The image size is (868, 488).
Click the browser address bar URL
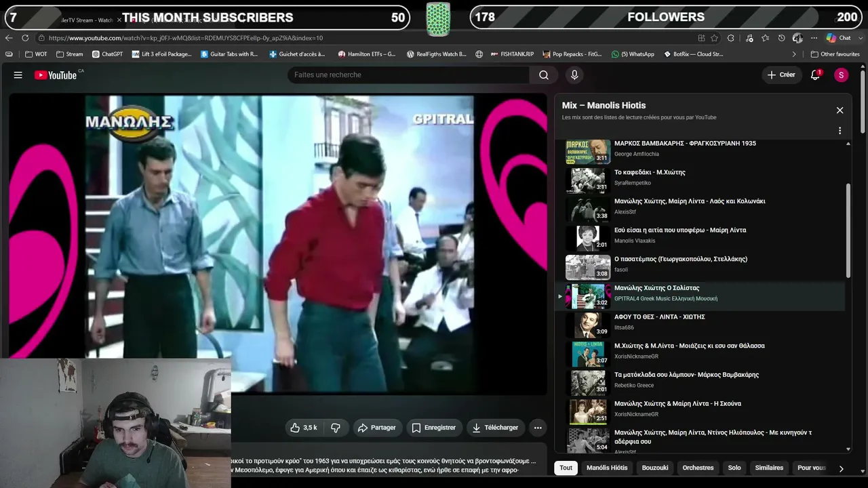point(186,38)
